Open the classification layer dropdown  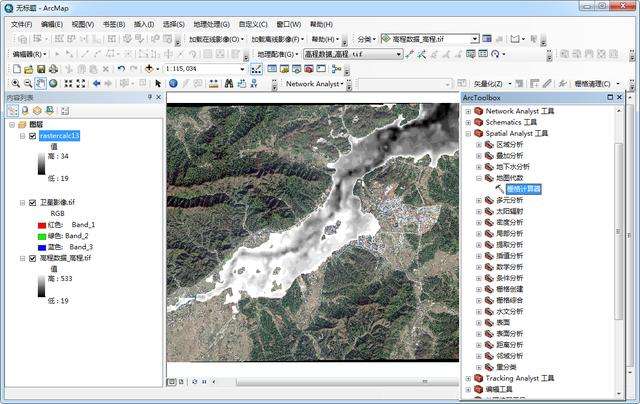[475, 39]
